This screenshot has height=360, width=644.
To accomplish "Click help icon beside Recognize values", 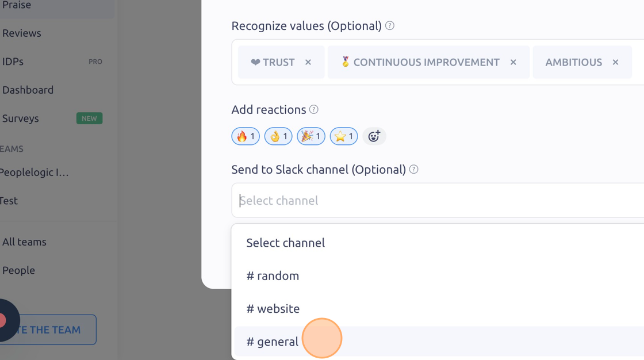I will point(390,25).
